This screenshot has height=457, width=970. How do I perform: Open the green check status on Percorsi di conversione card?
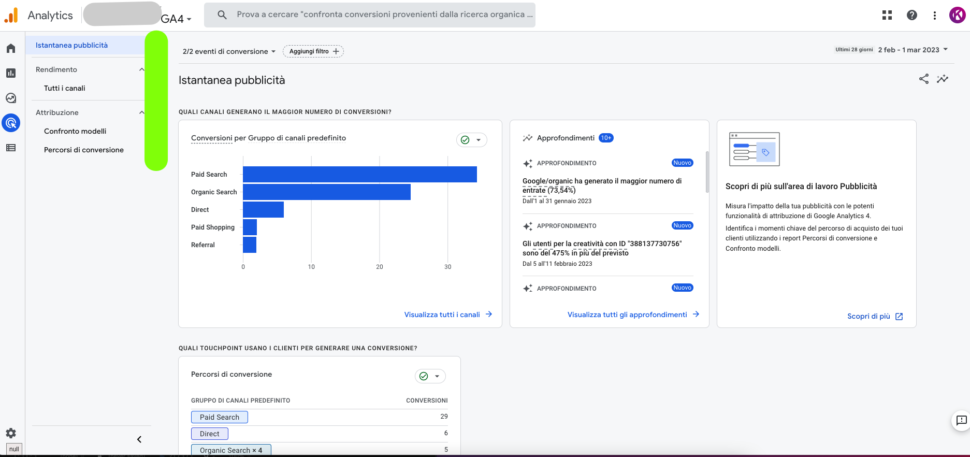[x=430, y=376]
